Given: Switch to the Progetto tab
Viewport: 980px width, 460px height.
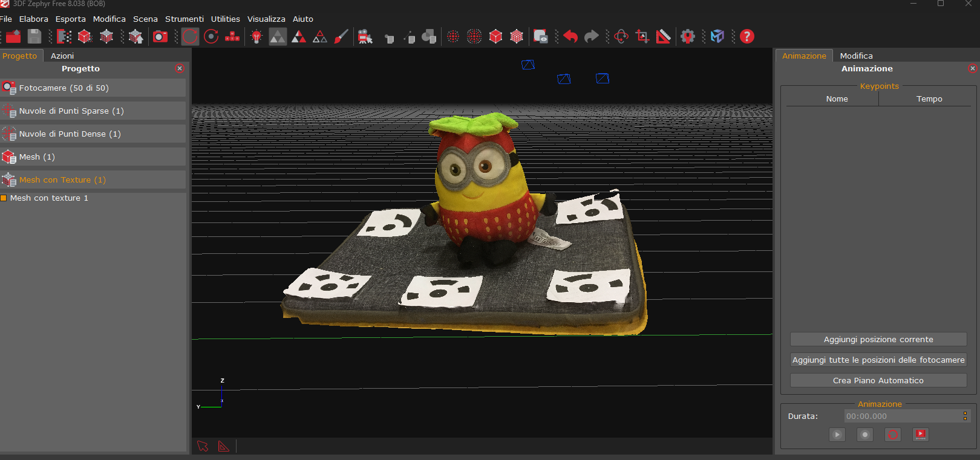Looking at the screenshot, I should [20, 56].
